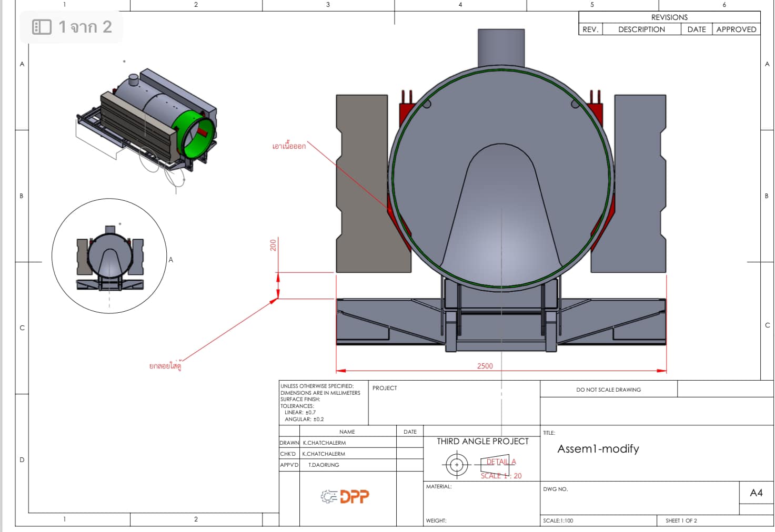
Task: Select the "เอาเนื้อออก" annotation text
Action: click(289, 146)
